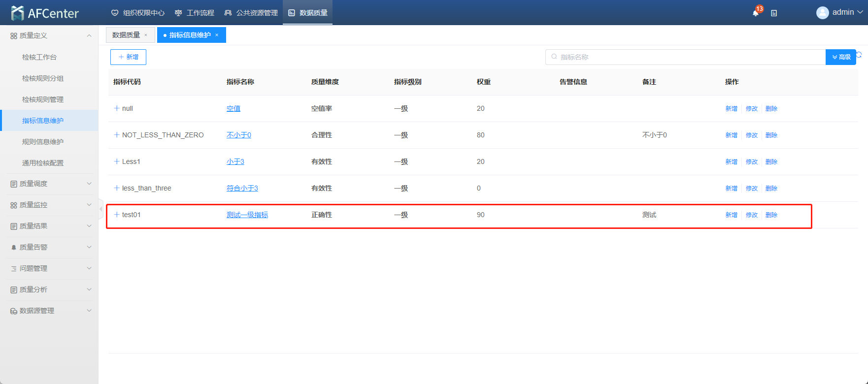Open the 高级 advanced search dropdown

841,57
